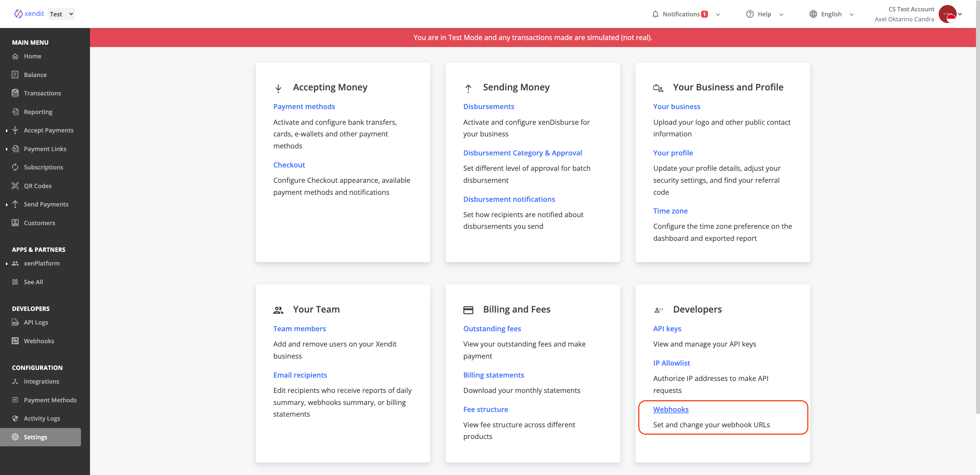Click the account avatar picture
Image resolution: width=980 pixels, height=475 pixels.
(x=947, y=14)
